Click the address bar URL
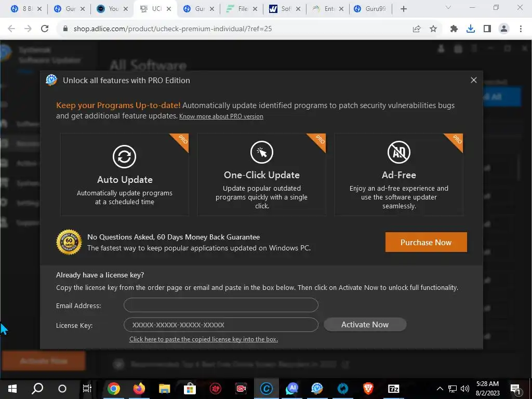Viewport: 532px width, 399px height. pos(172,29)
